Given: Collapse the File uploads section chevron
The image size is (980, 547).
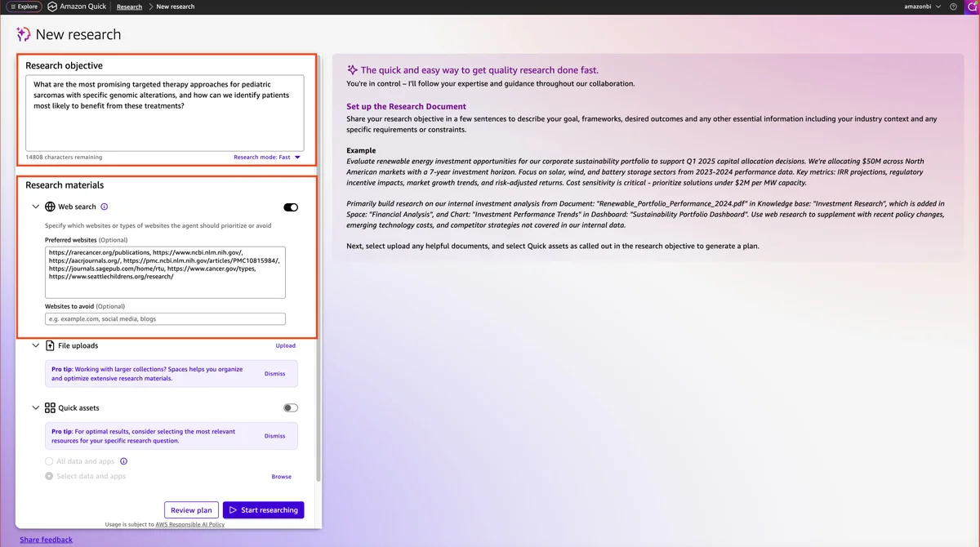Looking at the screenshot, I should coord(36,346).
